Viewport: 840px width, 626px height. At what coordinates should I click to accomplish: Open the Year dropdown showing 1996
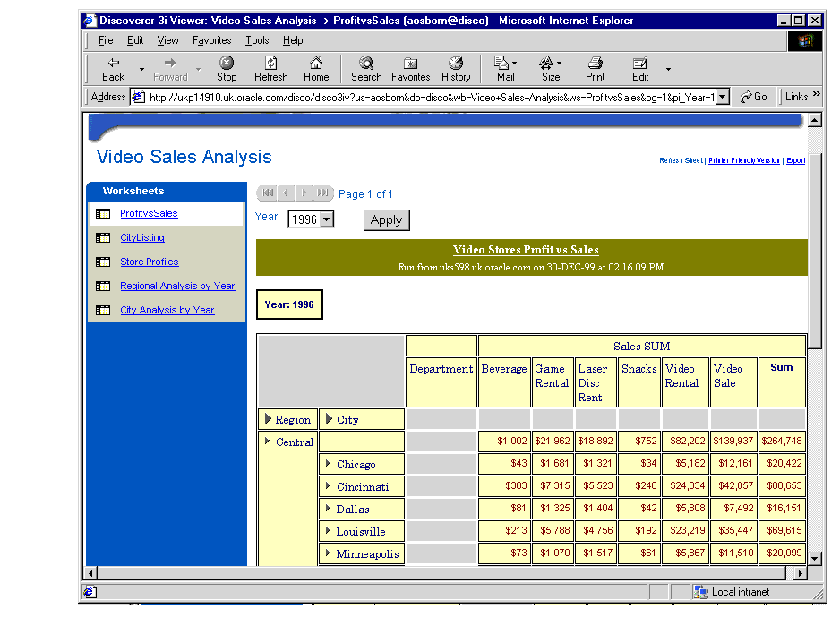click(x=326, y=219)
